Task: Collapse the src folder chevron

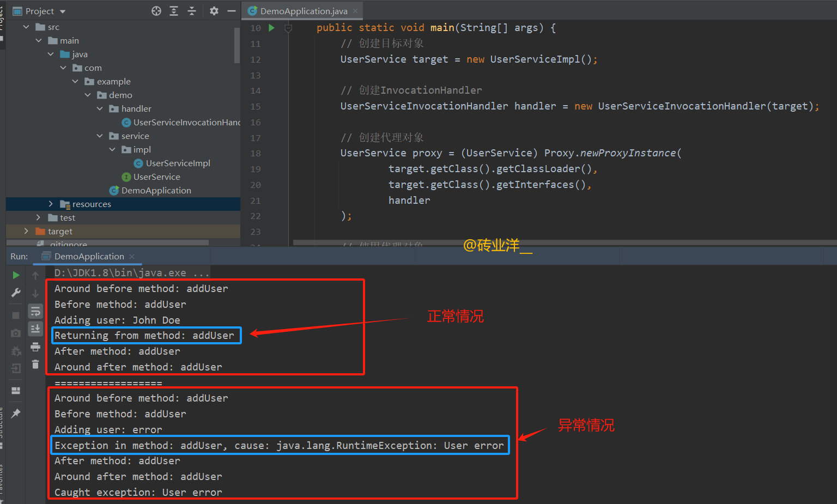Action: coord(26,27)
